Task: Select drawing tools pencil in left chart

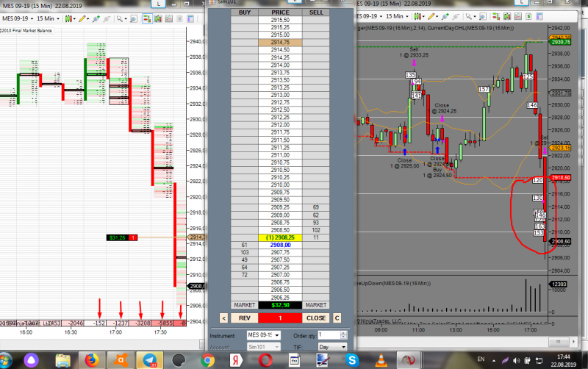Action: (82, 18)
